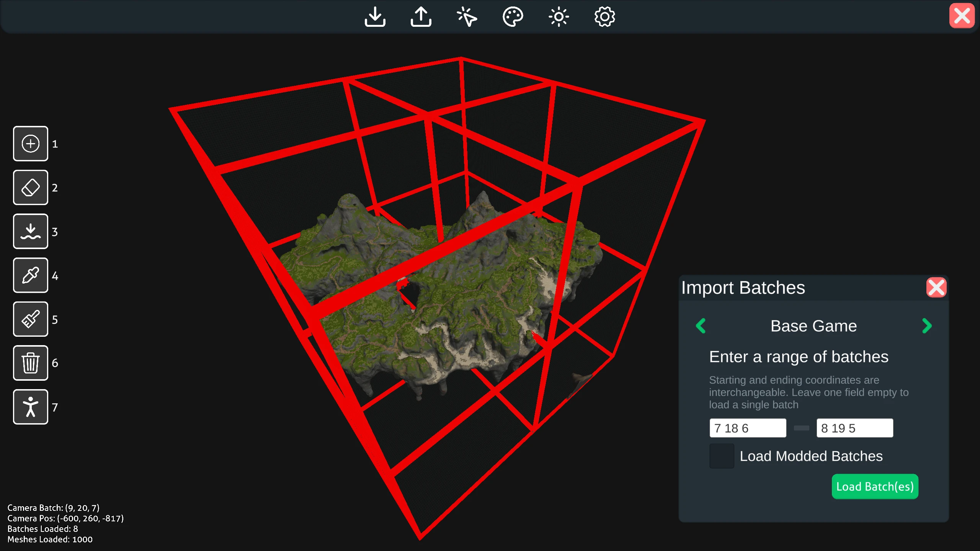
Task: Close the editor with the top-right red X
Action: click(962, 16)
